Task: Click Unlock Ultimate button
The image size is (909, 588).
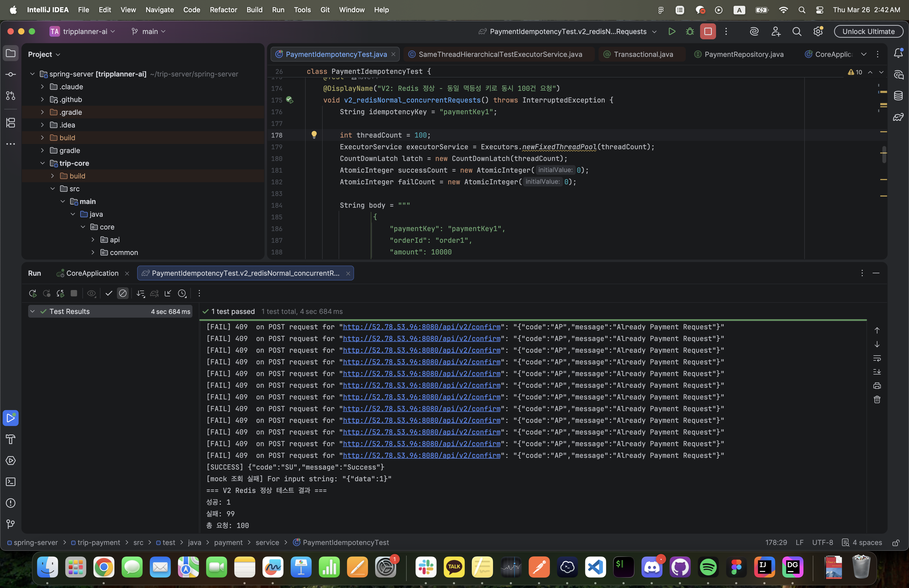Action: pos(868,32)
